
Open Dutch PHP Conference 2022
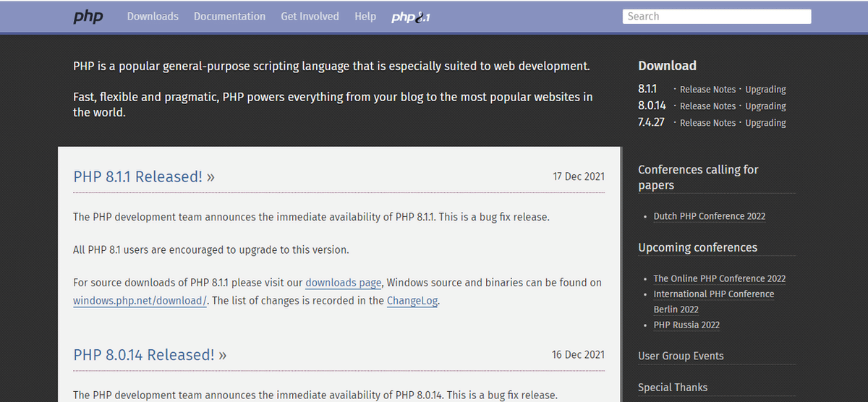pos(710,216)
